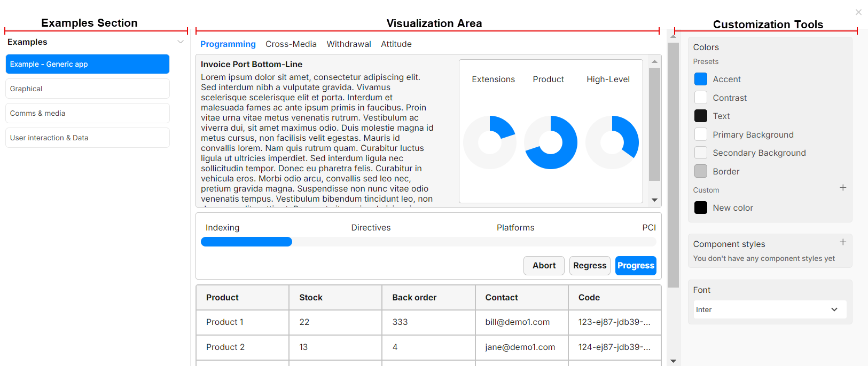Image resolution: width=868 pixels, height=366 pixels.
Task: Open the Secondary Background color swatch
Action: (x=701, y=153)
